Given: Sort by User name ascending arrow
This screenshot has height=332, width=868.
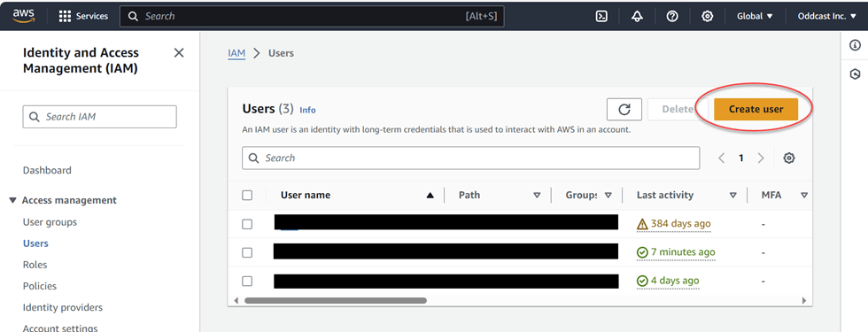Looking at the screenshot, I should pyautogui.click(x=430, y=196).
